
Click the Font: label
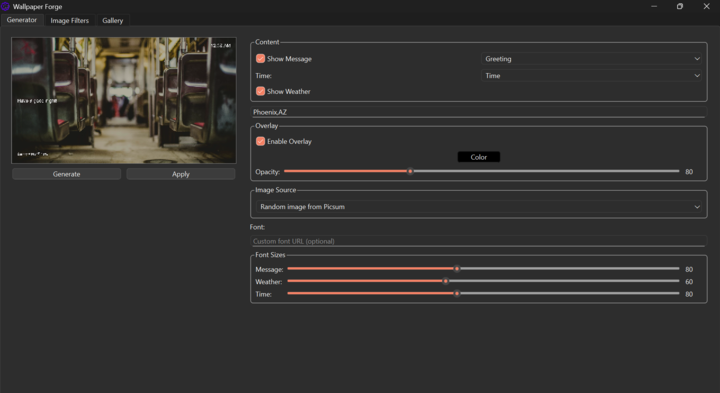(257, 227)
